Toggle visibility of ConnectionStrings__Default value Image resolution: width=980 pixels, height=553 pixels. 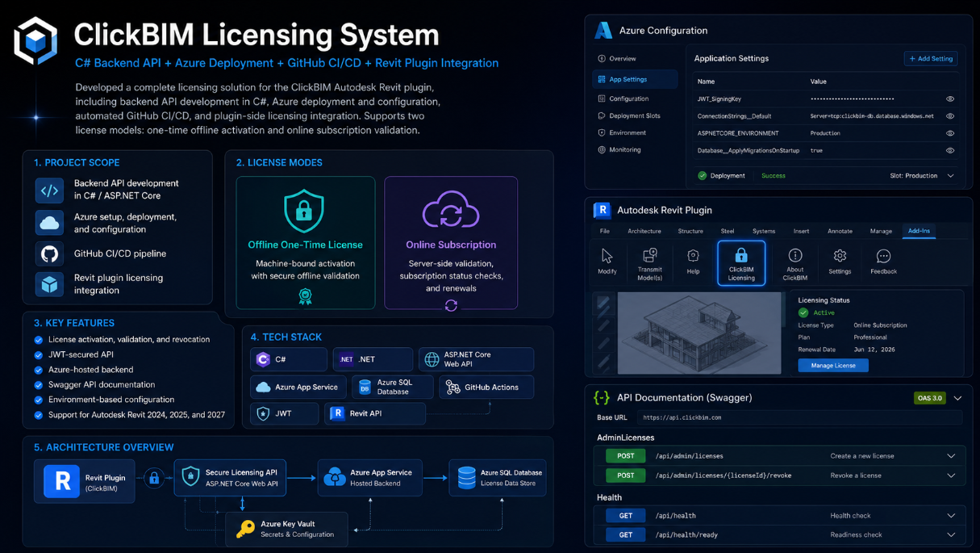950,116
